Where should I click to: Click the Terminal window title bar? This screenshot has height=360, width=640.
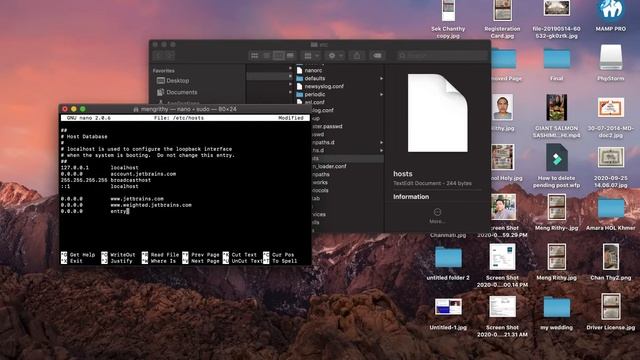pyautogui.click(x=185, y=109)
